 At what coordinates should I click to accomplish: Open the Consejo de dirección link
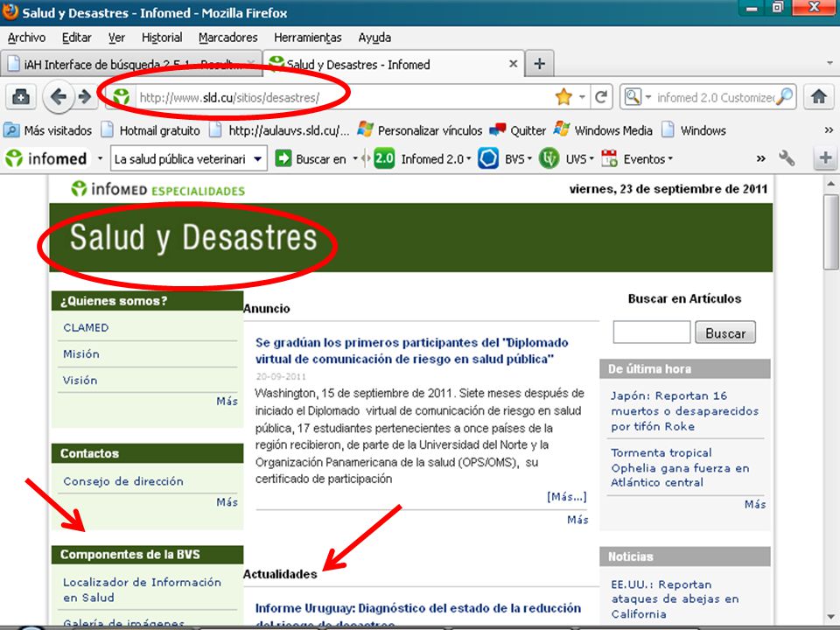[x=123, y=481]
